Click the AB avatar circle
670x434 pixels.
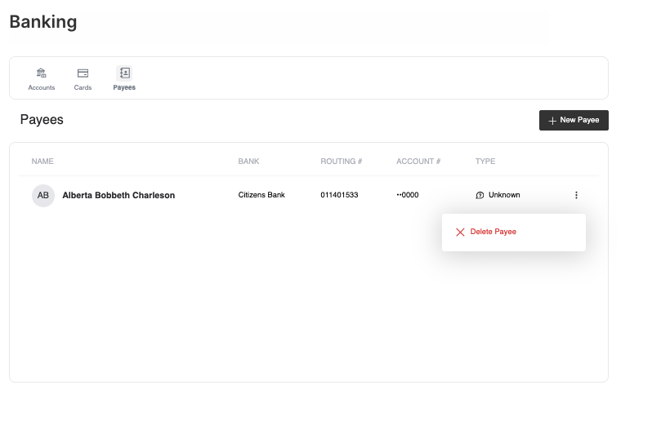pos(43,195)
